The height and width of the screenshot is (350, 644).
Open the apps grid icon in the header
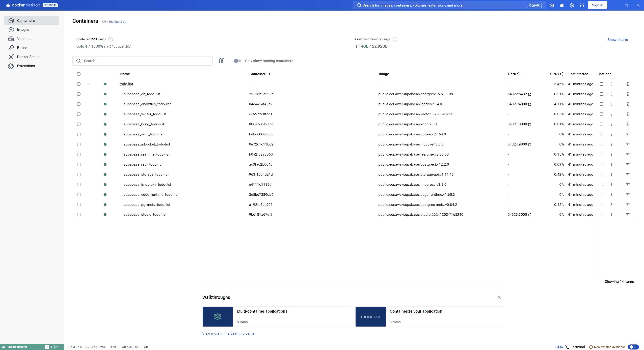tap(582, 5)
